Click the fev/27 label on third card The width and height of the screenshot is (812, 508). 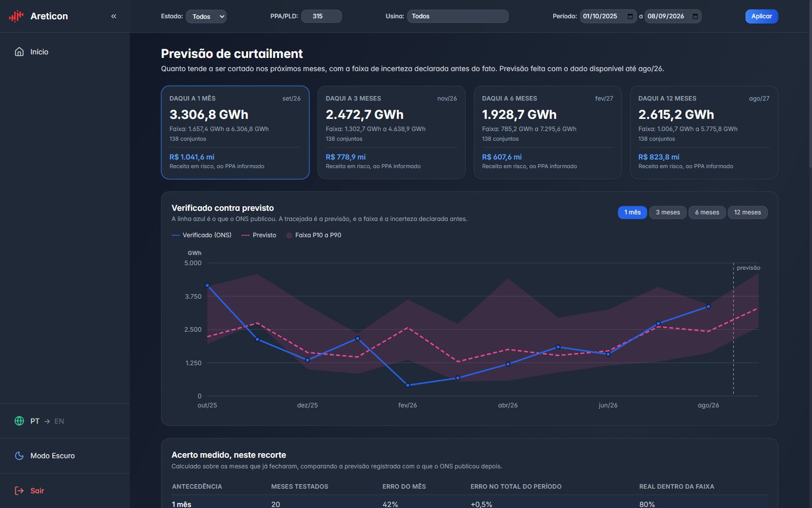[x=604, y=99]
